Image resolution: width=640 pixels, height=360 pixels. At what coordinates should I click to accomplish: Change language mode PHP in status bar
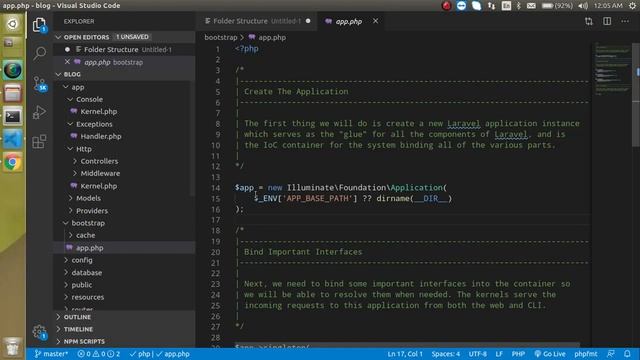(x=518, y=354)
